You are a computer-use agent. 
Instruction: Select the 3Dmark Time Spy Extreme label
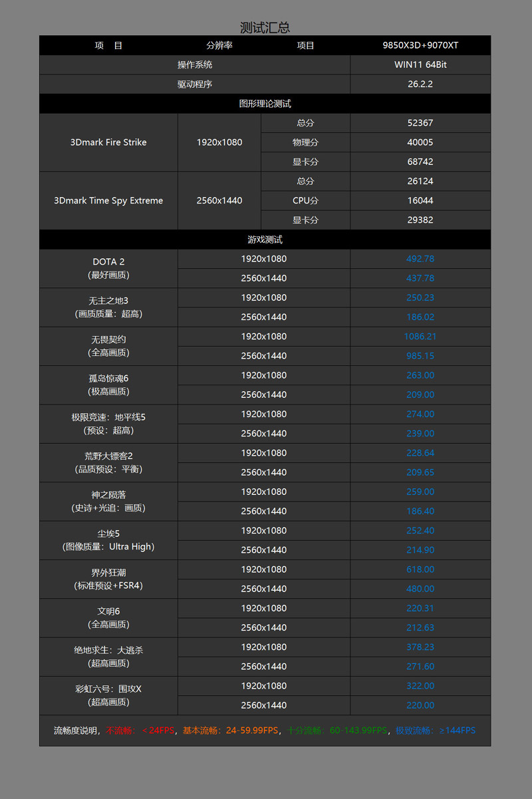click(108, 200)
